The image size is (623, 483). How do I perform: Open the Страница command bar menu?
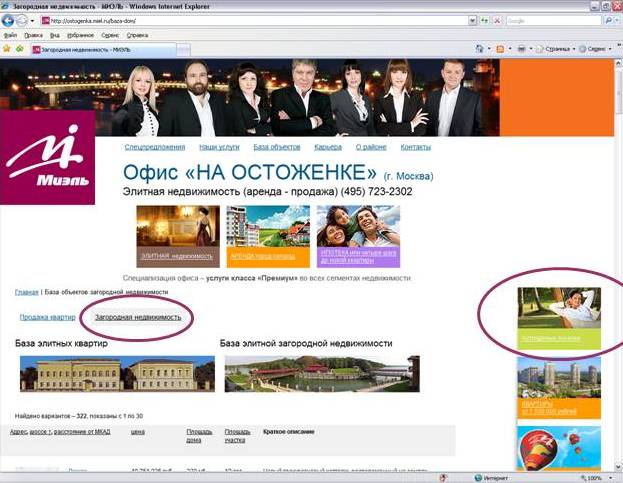(556, 49)
